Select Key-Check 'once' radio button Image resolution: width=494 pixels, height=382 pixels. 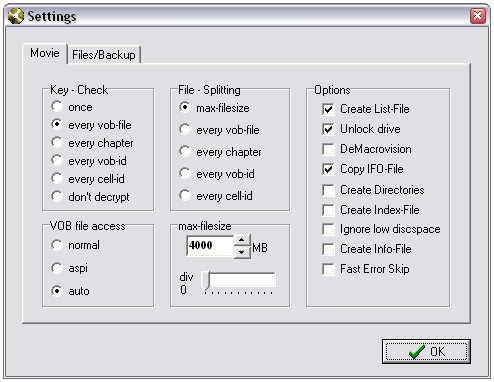click(x=57, y=107)
